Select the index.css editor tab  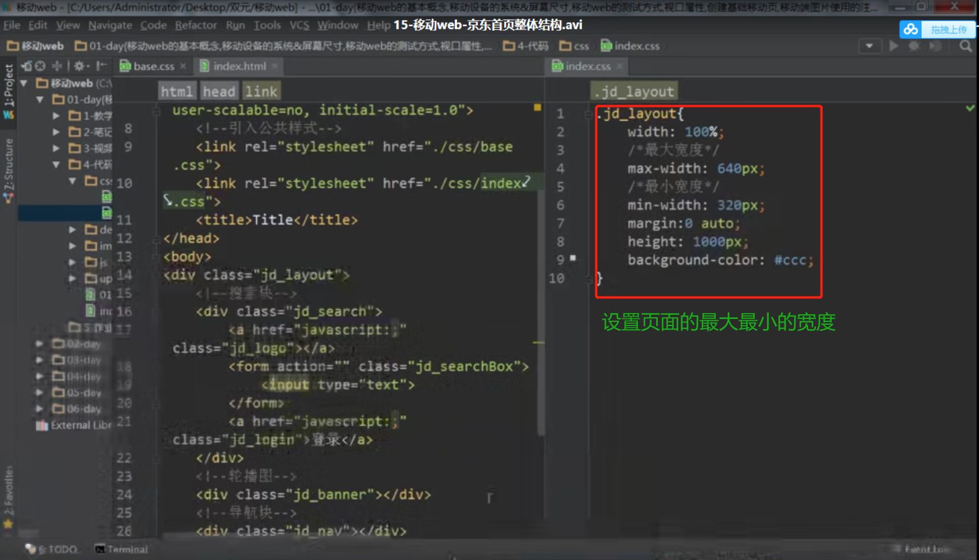tap(587, 66)
